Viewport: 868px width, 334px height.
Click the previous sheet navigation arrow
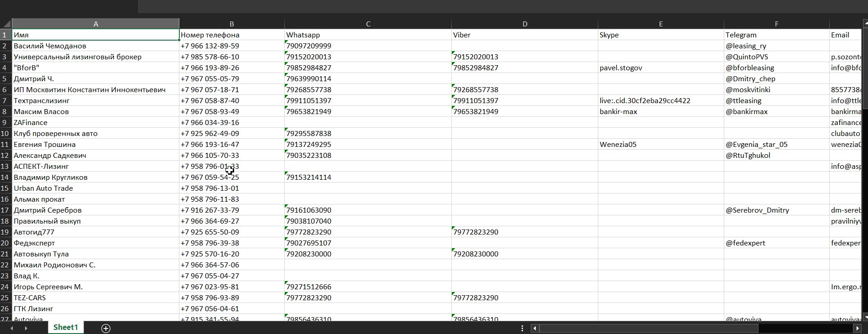[x=12, y=328]
